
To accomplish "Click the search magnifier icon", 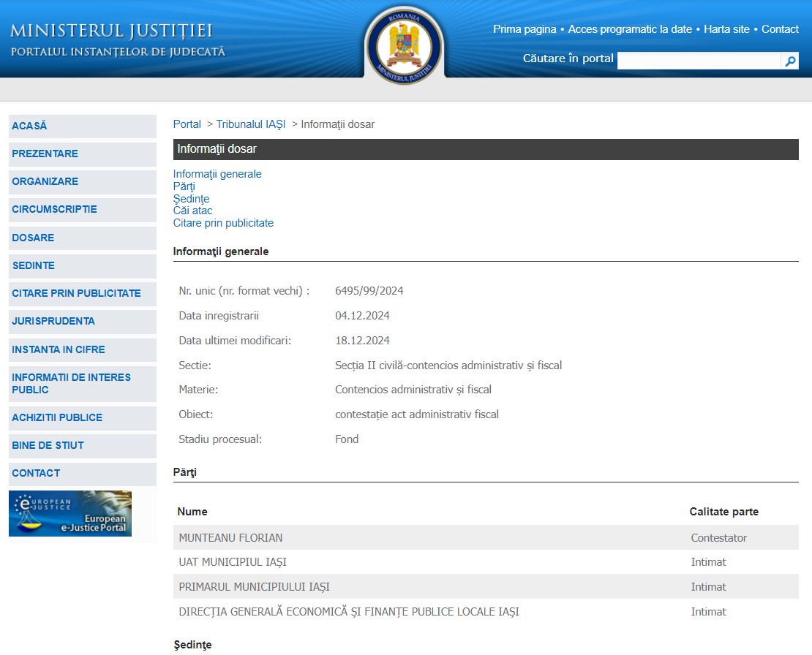I will [790, 61].
